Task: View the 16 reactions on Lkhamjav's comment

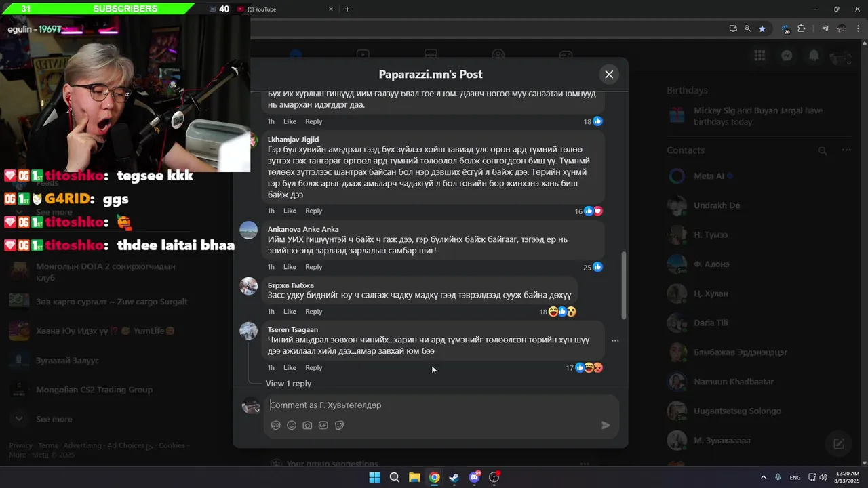Action: [x=589, y=211]
